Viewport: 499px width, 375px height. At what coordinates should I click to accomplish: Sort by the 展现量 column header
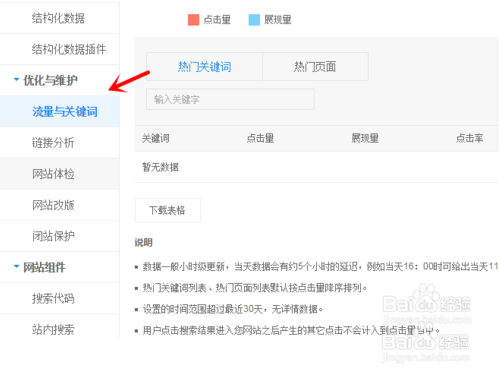tap(365, 138)
